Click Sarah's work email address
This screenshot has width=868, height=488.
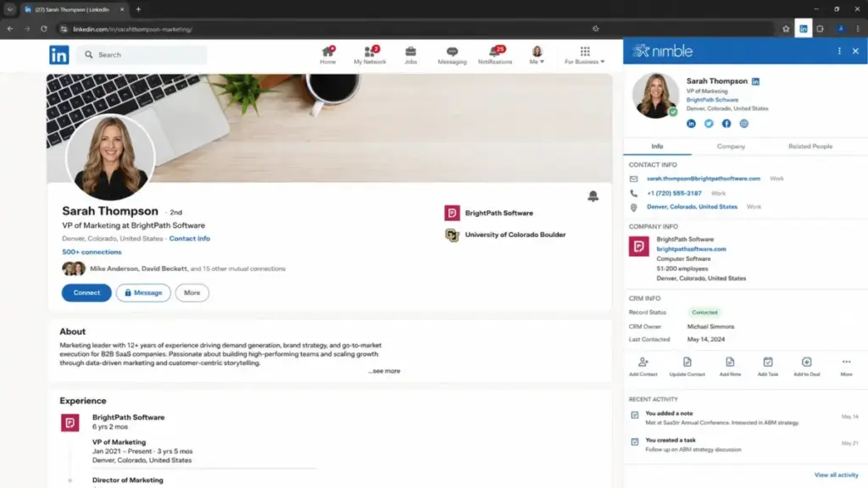(x=703, y=179)
